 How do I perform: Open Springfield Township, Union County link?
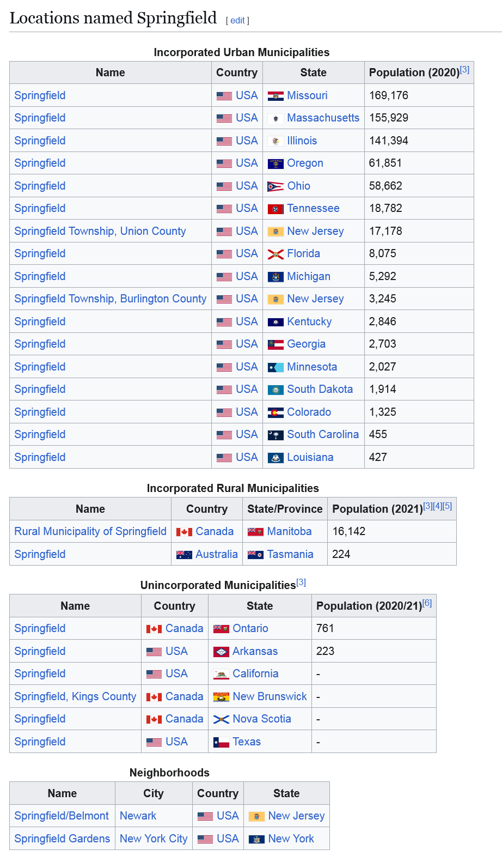pyautogui.click(x=100, y=231)
